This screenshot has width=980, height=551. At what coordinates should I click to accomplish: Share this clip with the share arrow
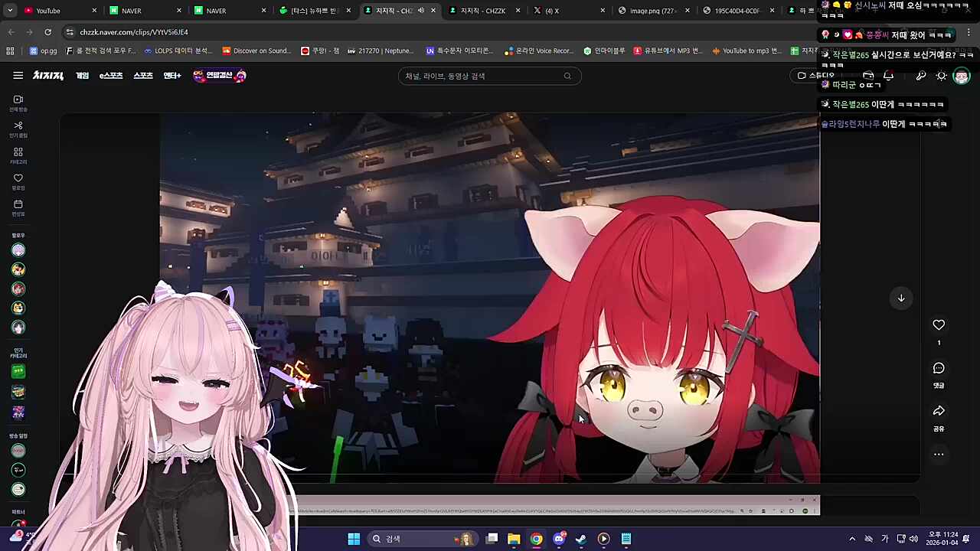click(939, 411)
